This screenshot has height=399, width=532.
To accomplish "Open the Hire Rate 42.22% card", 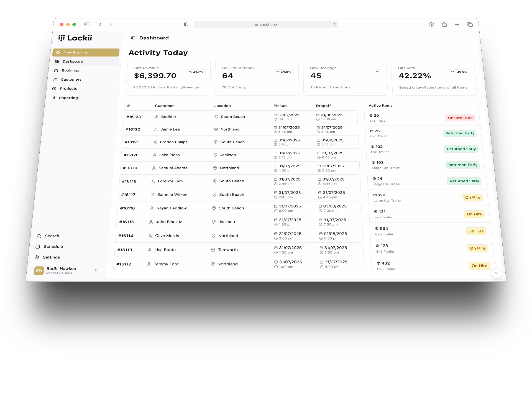I will tap(434, 78).
